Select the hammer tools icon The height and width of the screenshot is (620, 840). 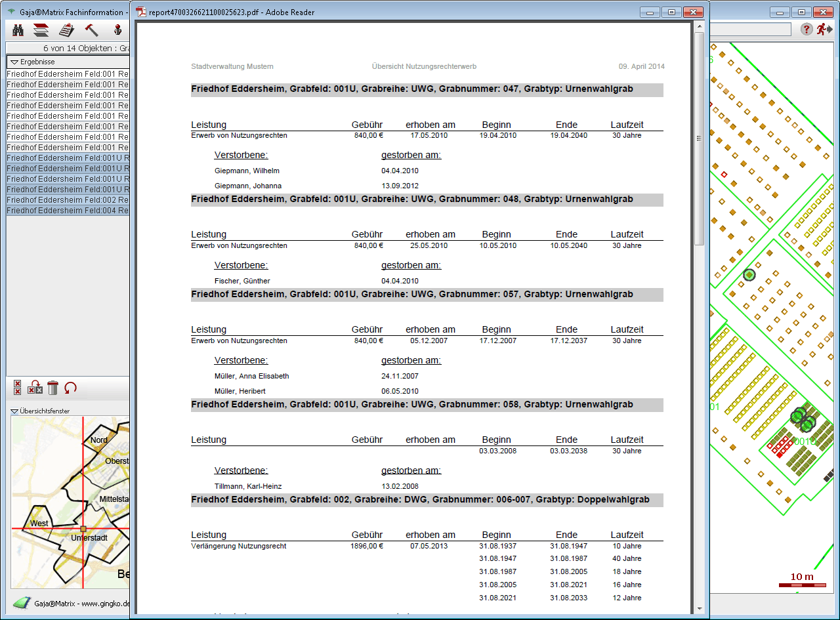coord(91,30)
